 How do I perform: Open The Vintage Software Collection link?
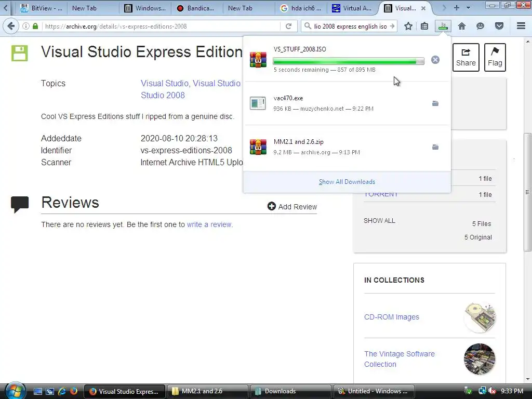point(400,359)
